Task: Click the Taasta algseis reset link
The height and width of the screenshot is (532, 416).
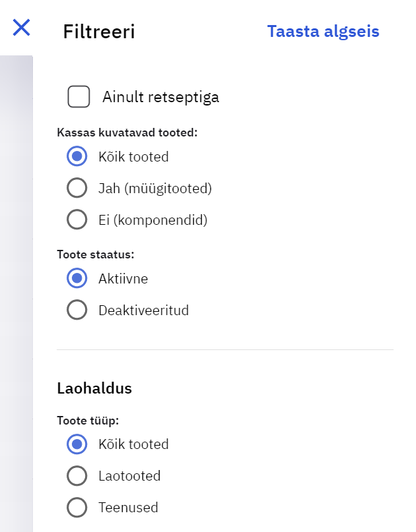Action: pos(323,31)
